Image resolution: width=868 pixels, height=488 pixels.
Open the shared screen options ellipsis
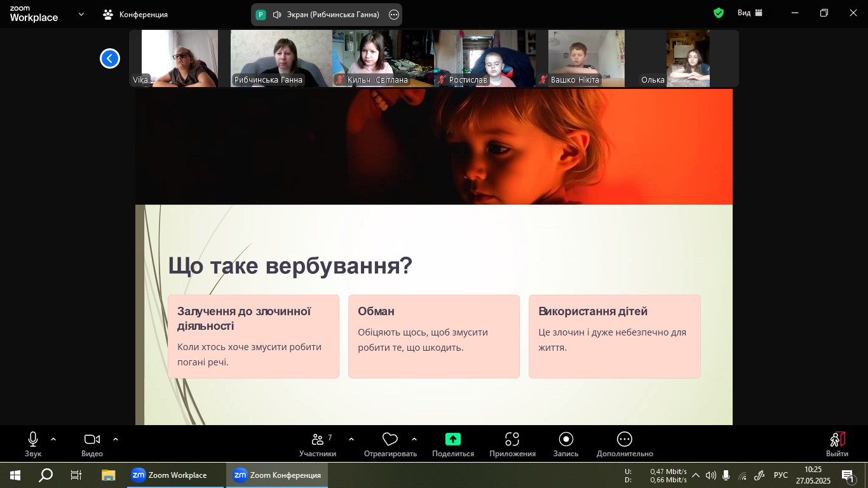pyautogui.click(x=393, y=14)
